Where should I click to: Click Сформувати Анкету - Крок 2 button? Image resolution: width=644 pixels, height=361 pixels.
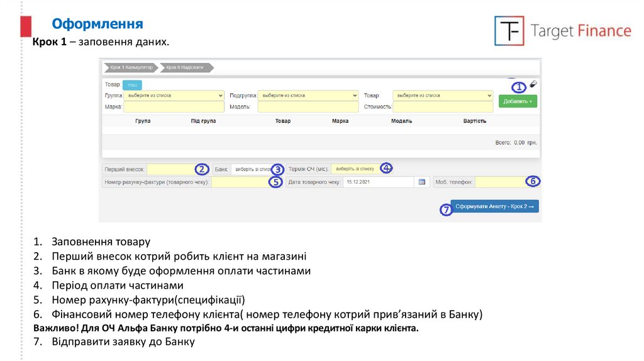pos(495,206)
